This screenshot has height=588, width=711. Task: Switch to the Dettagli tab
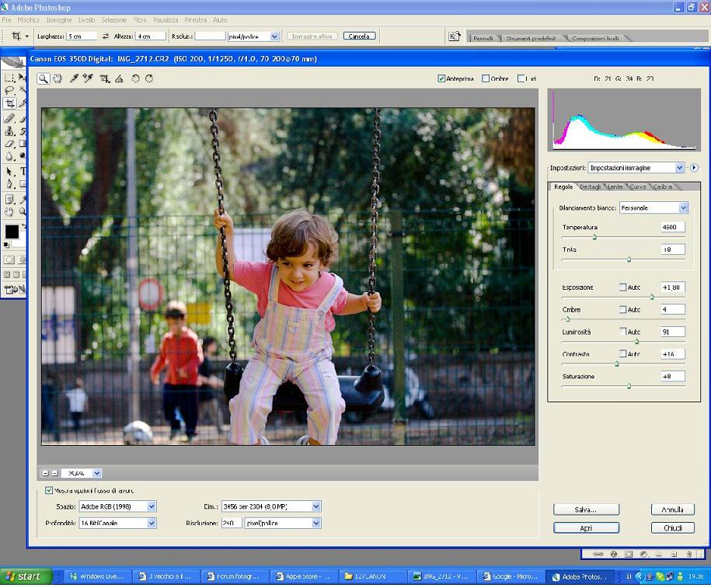(x=590, y=186)
